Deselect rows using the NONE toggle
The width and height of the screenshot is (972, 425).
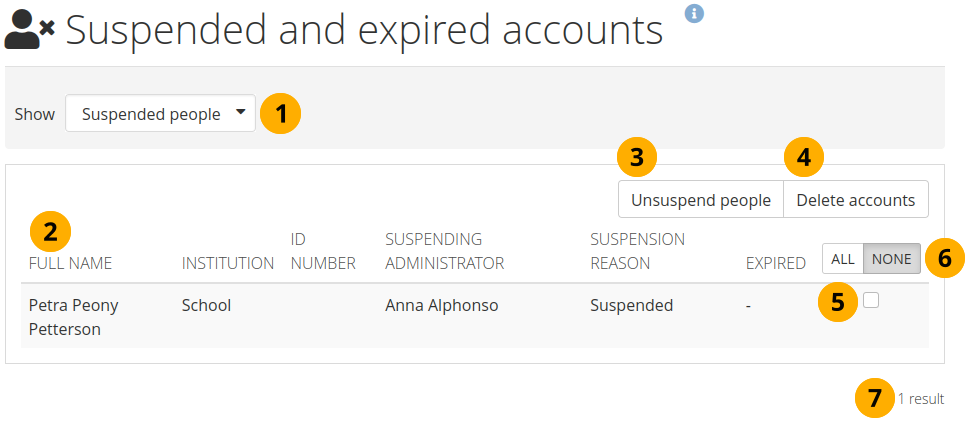pyautogui.click(x=891, y=259)
